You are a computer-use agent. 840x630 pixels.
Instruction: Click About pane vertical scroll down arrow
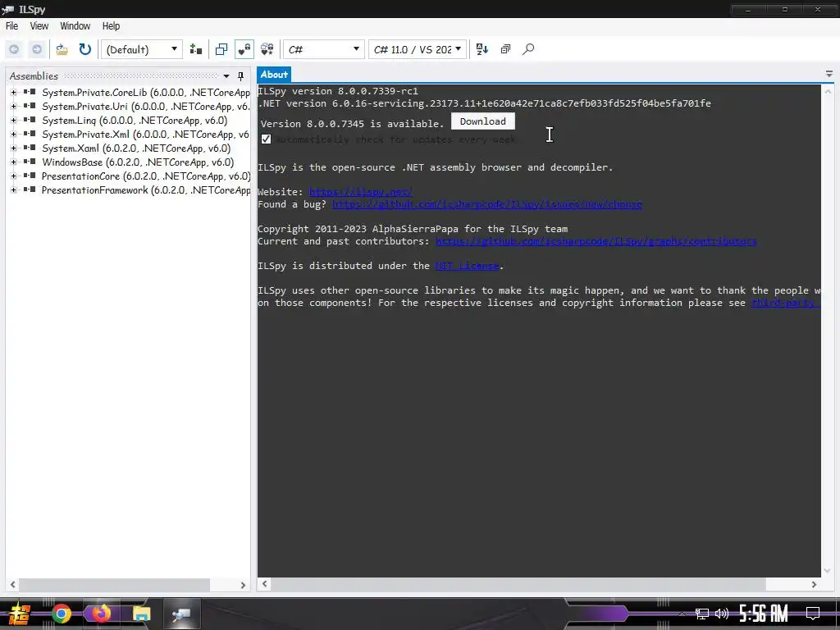click(x=828, y=571)
